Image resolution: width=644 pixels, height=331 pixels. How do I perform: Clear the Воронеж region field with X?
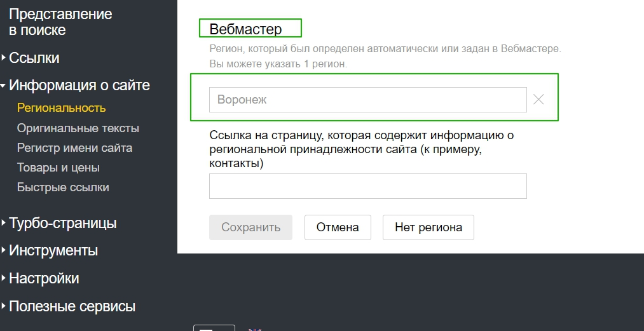point(538,99)
